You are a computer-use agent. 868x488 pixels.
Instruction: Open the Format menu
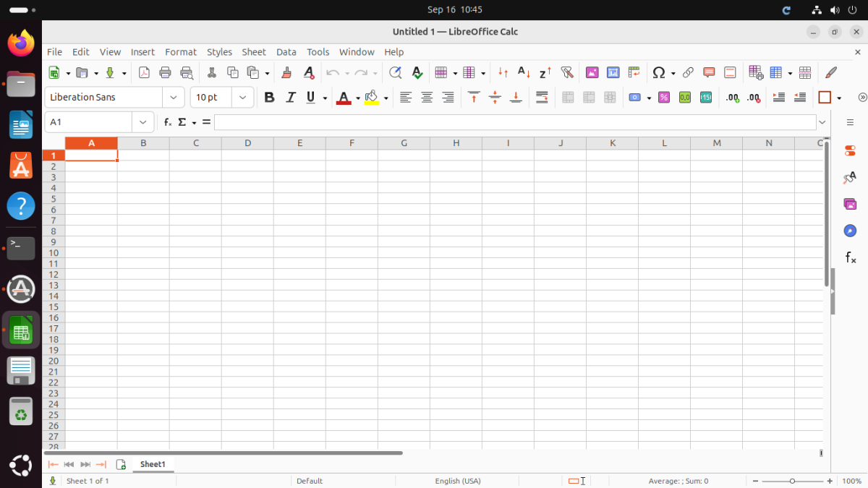pyautogui.click(x=180, y=52)
